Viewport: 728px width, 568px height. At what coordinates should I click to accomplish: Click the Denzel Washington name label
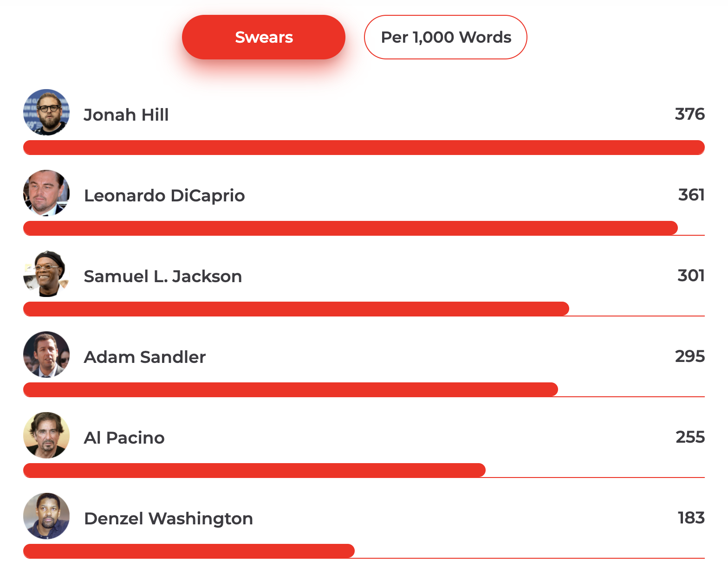pyautogui.click(x=168, y=518)
